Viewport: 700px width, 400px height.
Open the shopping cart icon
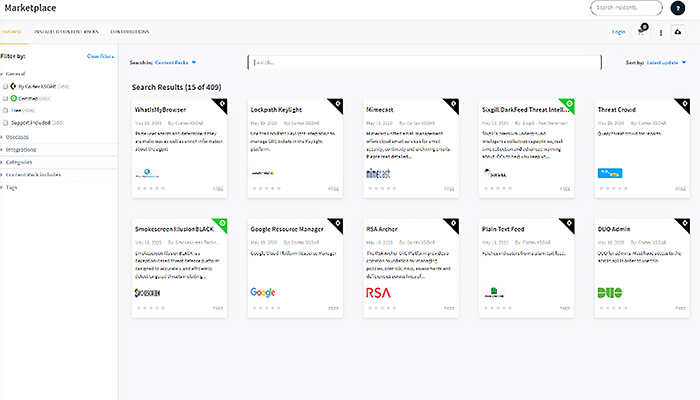(x=642, y=32)
